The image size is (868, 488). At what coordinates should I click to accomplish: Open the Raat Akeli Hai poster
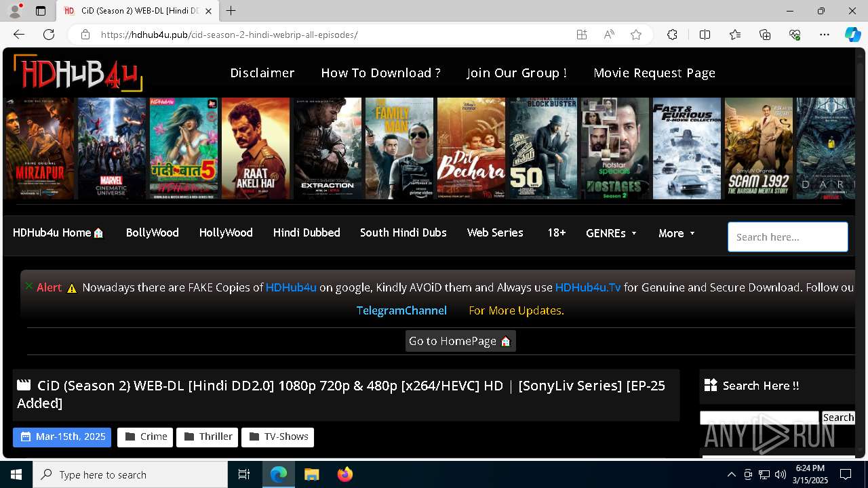(256, 148)
